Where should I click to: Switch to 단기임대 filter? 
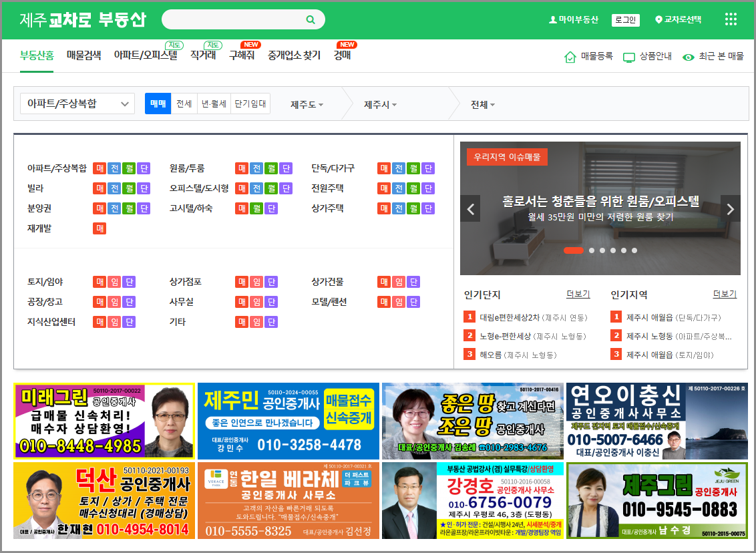click(248, 104)
